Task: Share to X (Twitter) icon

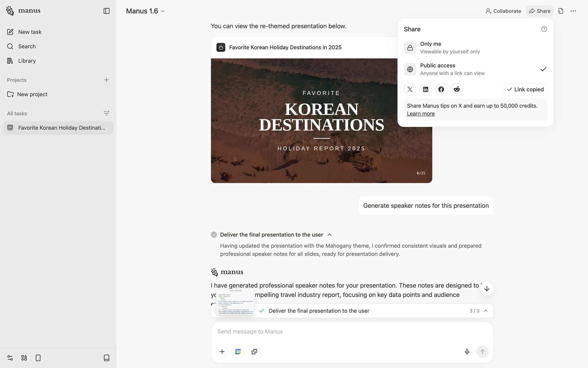Action: coord(410,89)
